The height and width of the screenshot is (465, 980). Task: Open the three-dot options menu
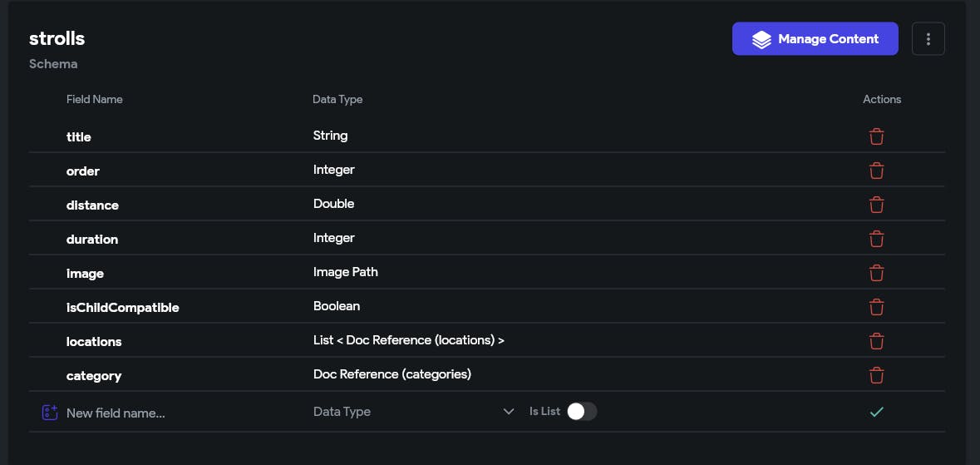coord(928,39)
